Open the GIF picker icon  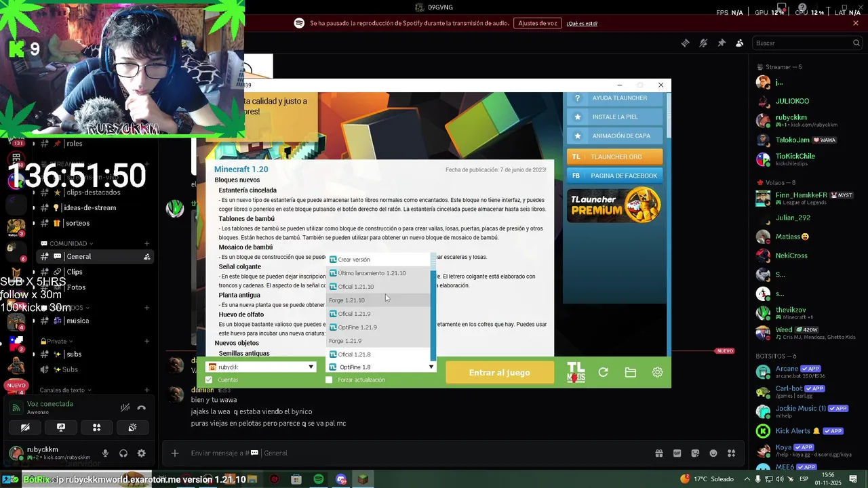click(677, 453)
